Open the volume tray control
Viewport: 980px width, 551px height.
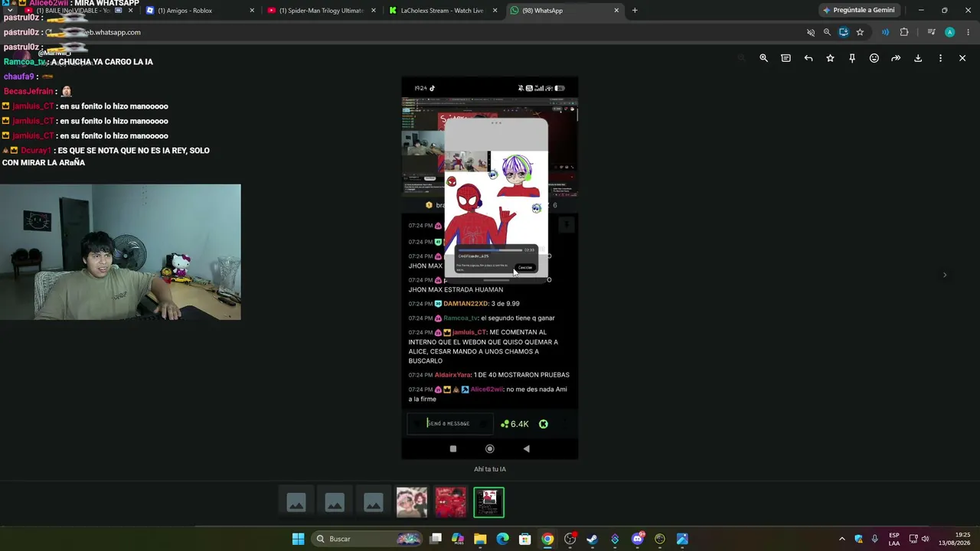pyautogui.click(x=926, y=539)
